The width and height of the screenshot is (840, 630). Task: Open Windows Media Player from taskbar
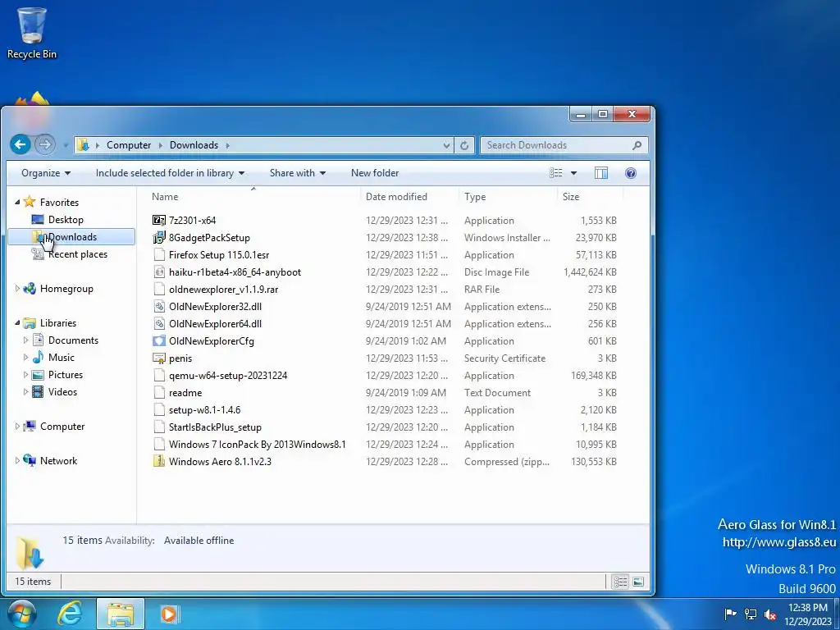[168, 614]
